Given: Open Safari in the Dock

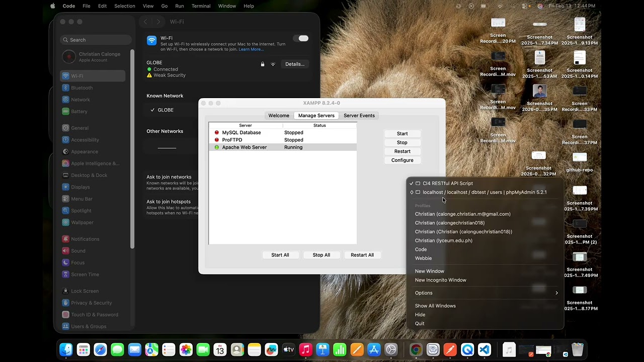Looking at the screenshot, I should pos(101,349).
